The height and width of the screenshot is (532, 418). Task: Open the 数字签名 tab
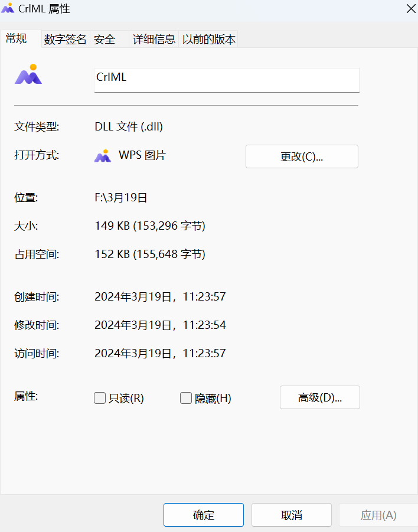coord(65,40)
